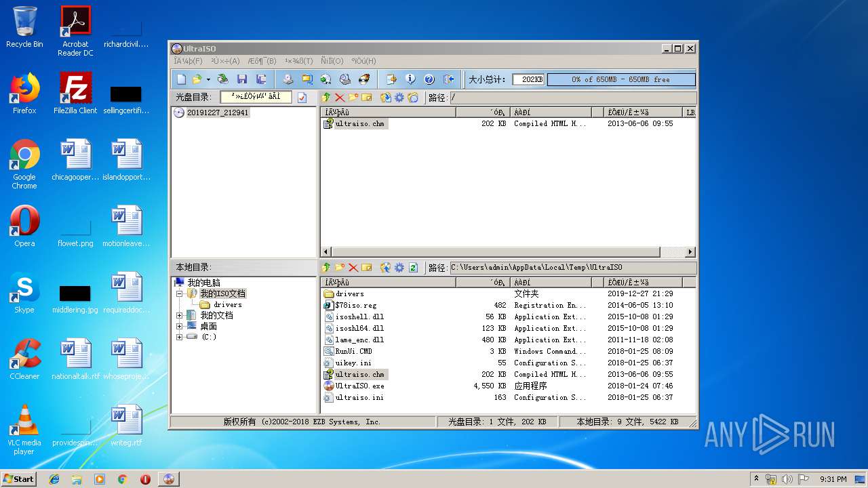
Task: Open the third menu ending with (B)
Action: click(262, 61)
